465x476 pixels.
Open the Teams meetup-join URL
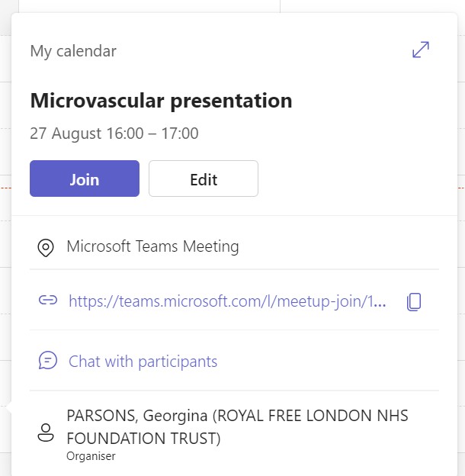(227, 301)
